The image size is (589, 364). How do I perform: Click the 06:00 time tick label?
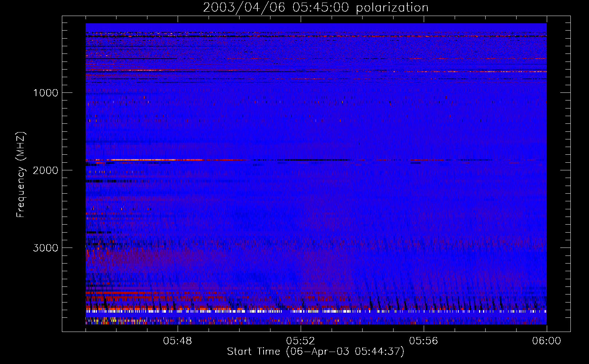547,341
